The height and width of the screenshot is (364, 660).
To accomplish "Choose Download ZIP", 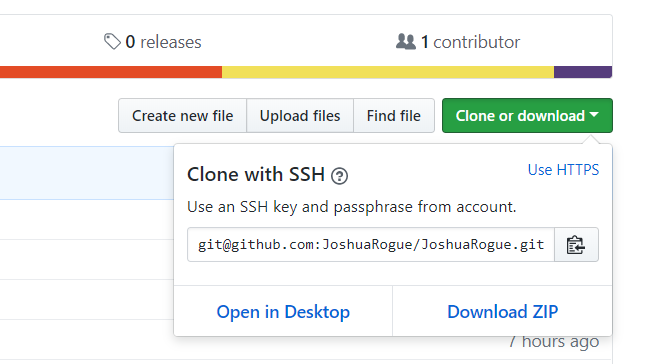I will [503, 312].
